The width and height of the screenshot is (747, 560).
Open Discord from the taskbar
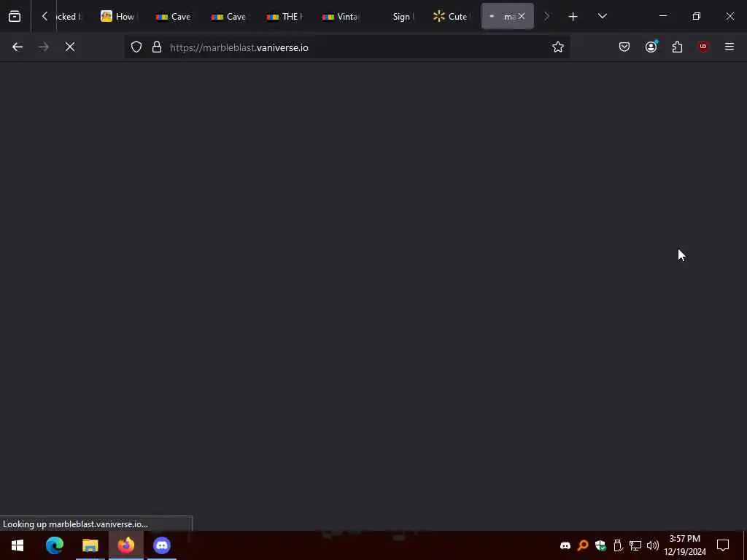tap(161, 545)
